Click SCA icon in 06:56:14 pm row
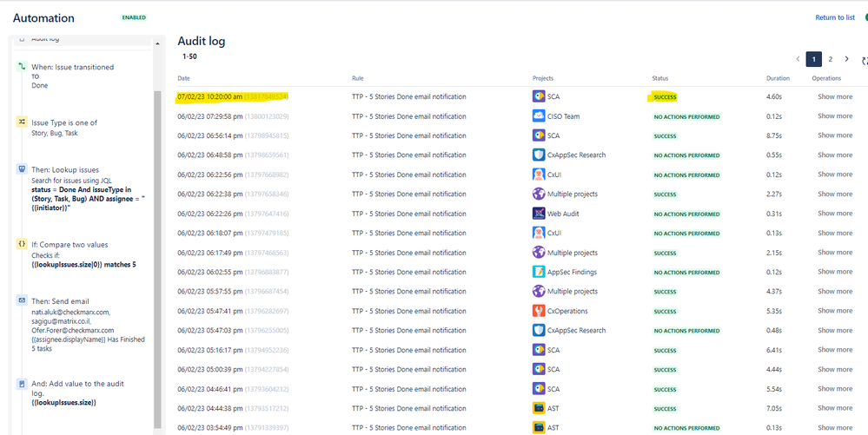 pos(539,135)
